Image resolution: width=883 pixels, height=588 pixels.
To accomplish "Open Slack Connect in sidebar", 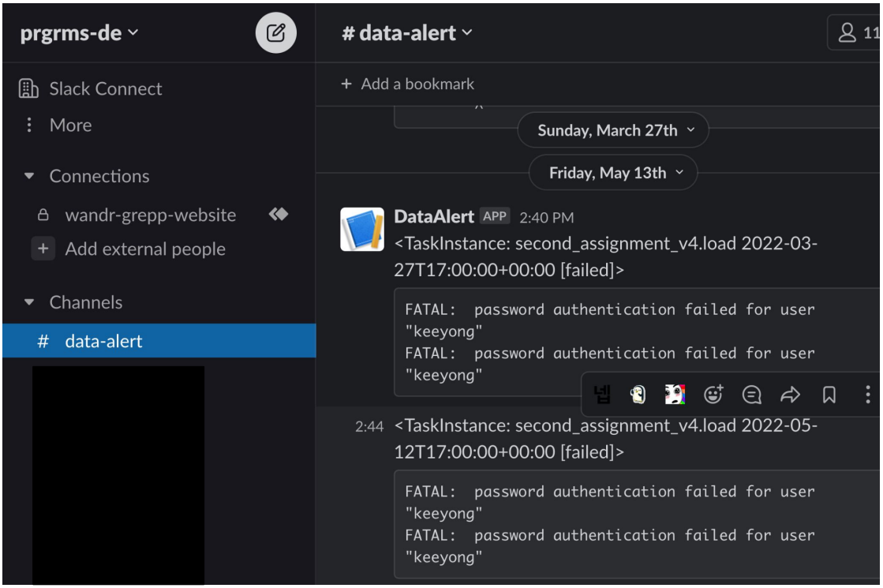I will coord(105,88).
